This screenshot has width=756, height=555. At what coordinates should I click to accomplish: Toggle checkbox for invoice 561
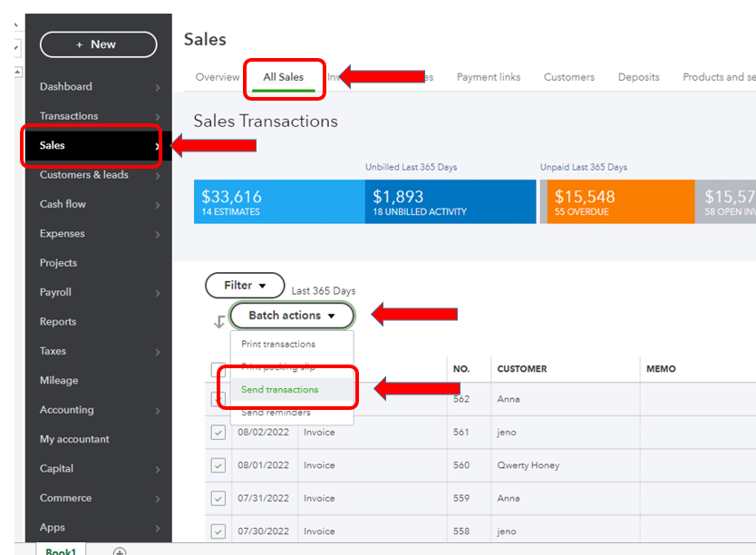click(218, 433)
